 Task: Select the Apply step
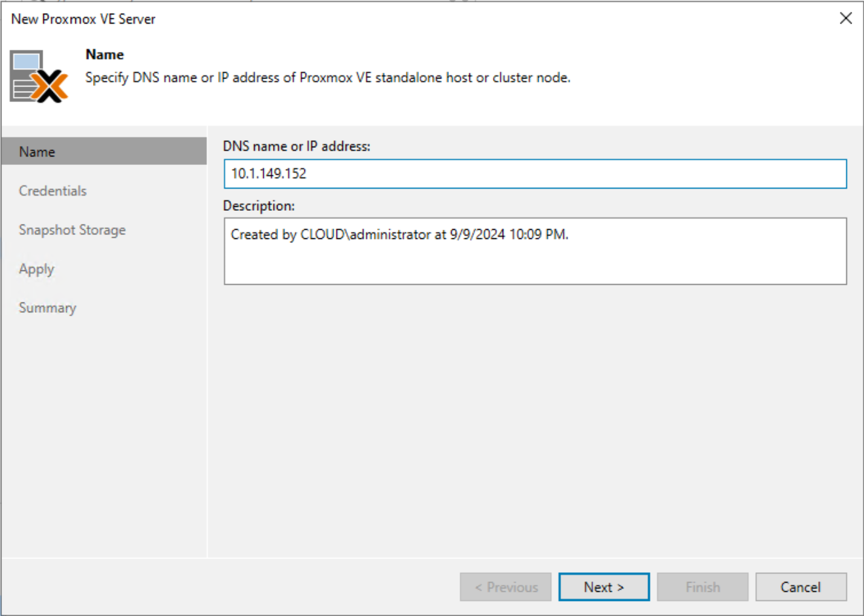[37, 269]
